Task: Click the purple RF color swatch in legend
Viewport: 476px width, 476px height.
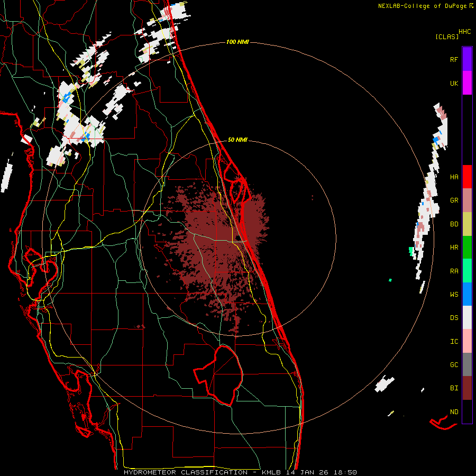Action: (467, 59)
